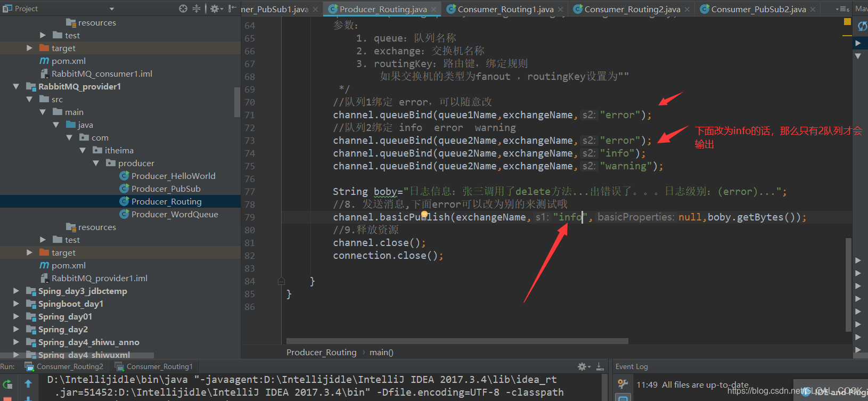The height and width of the screenshot is (401, 868).
Task: Switch to the Consumer_Routing2 run tab
Action: click(64, 366)
